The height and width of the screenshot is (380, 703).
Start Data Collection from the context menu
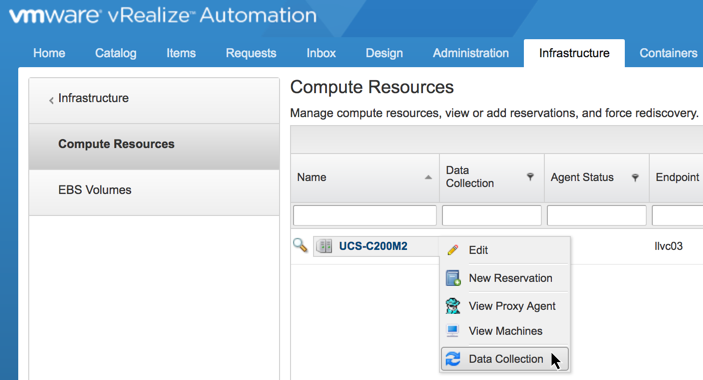[x=504, y=359]
